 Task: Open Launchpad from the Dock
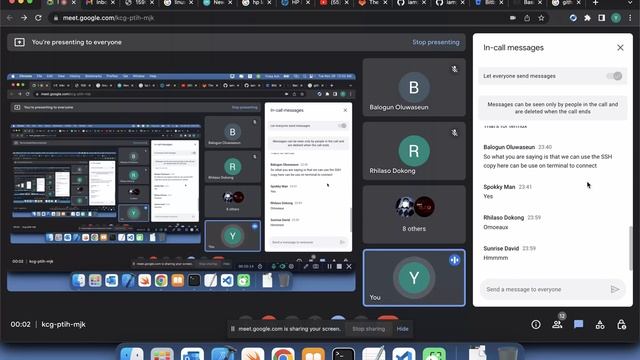point(162,353)
